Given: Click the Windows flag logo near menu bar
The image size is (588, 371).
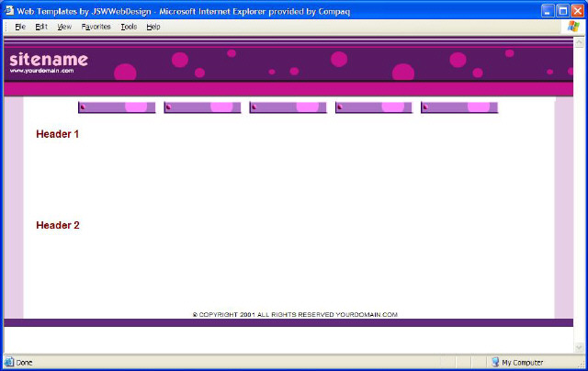Looking at the screenshot, I should (573, 27).
